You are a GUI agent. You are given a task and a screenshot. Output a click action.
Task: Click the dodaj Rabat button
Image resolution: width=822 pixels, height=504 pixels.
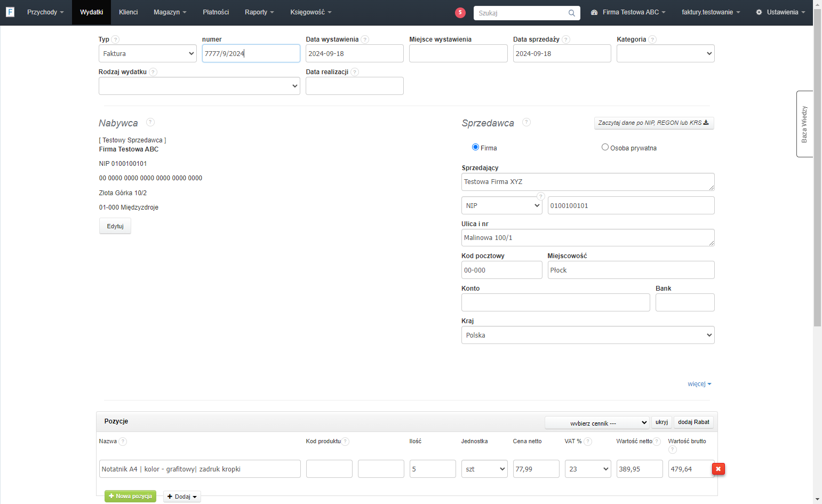tap(693, 422)
